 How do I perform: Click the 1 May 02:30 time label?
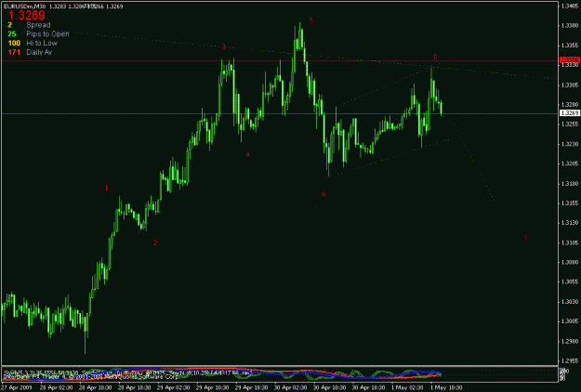pyautogui.click(x=407, y=387)
